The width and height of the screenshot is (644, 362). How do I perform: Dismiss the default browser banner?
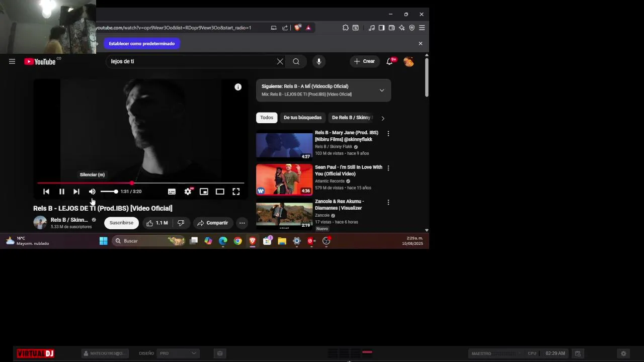pos(421,43)
